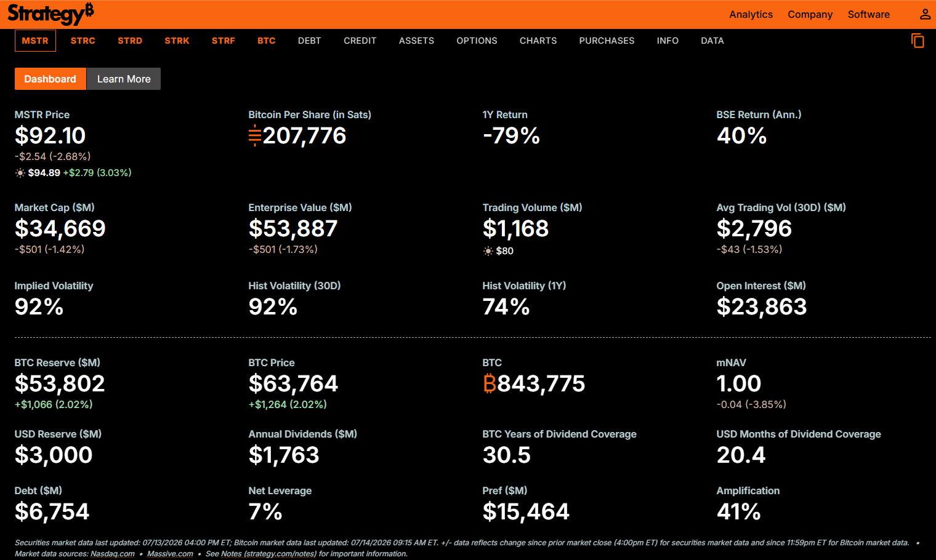Click the Trading Volume value $1,168
Viewport: 936px width, 560px height.
click(515, 229)
